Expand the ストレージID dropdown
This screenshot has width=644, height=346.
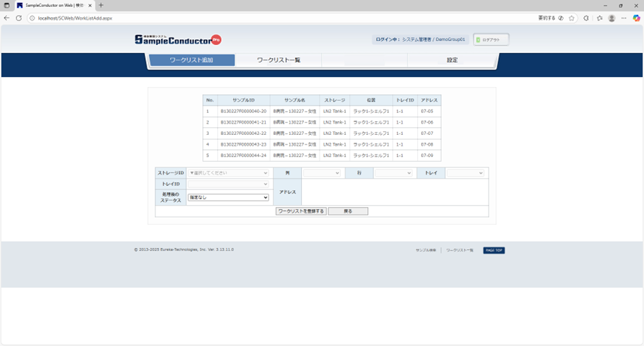230,173
